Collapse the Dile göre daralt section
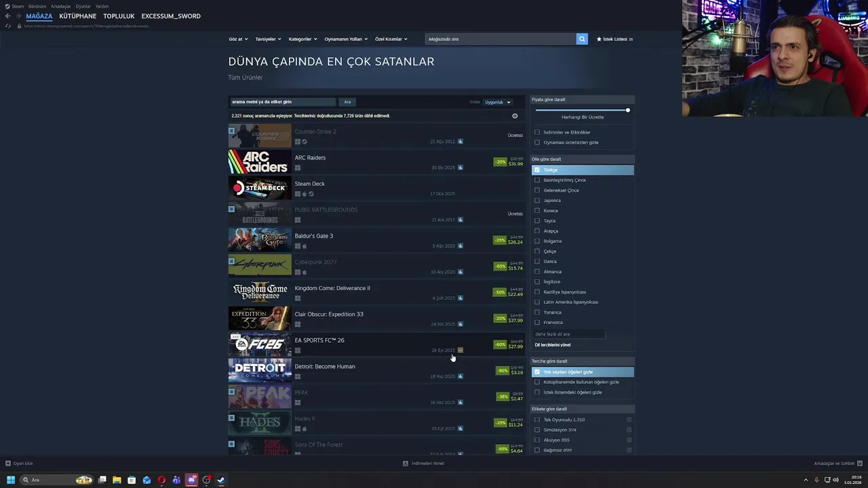 583,159
